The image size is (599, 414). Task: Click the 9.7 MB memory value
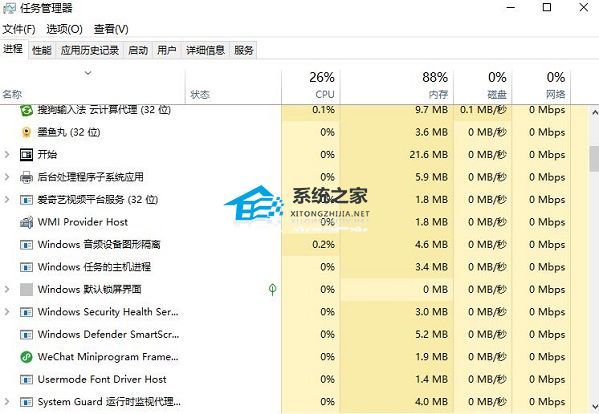point(431,110)
